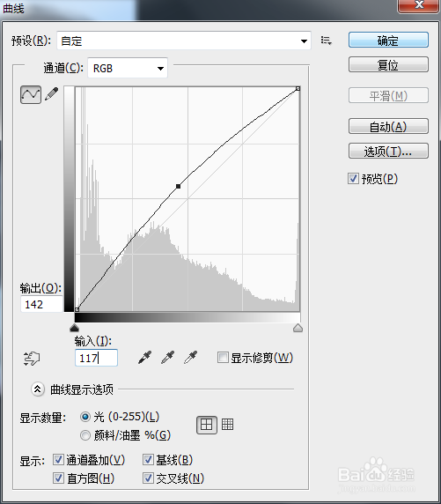Toggle the 基线(B) checkbox
The image size is (441, 504).
click(148, 460)
